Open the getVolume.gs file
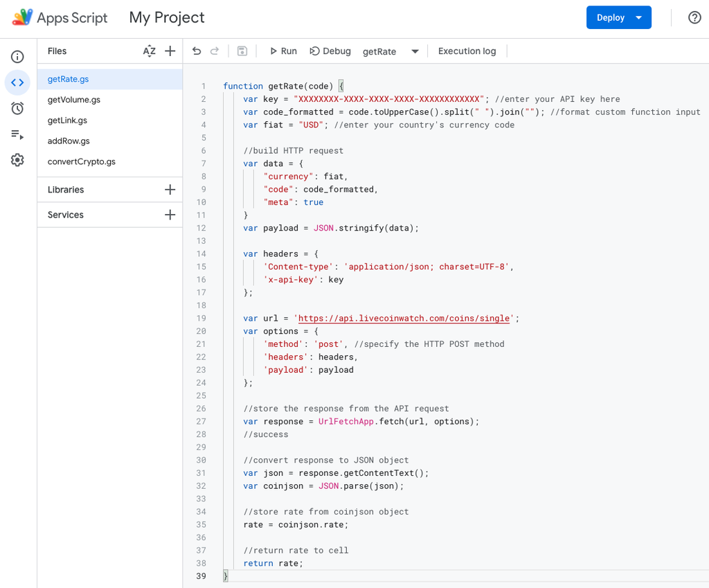Screen dimensions: 709x588 click(x=74, y=100)
